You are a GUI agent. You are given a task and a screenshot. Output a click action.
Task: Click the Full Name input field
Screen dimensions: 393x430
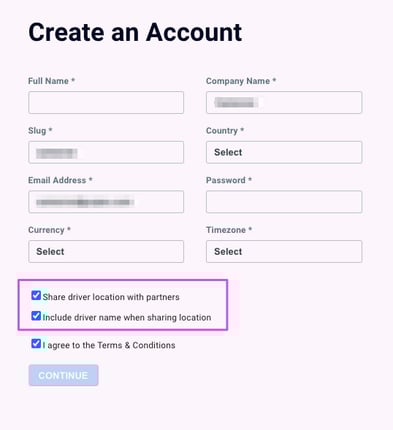click(106, 102)
